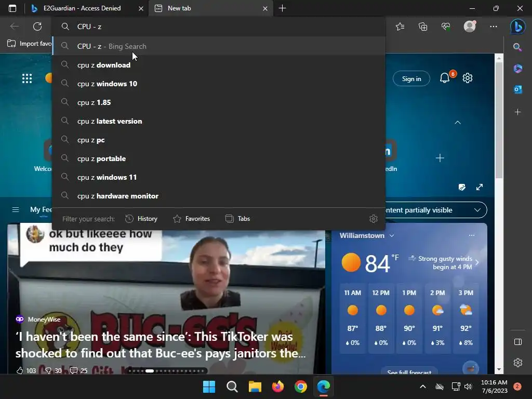Filter search by Tabs

(237, 219)
